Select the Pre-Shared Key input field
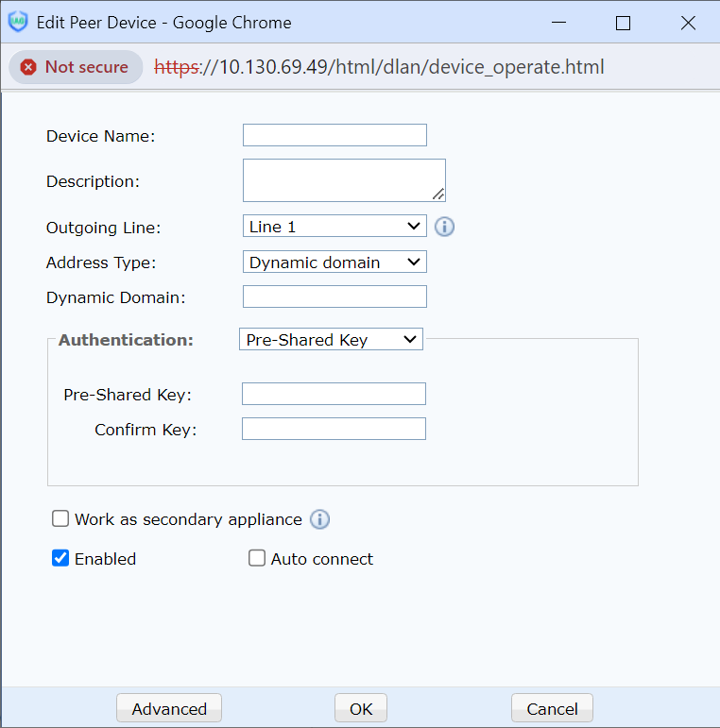 [334, 394]
